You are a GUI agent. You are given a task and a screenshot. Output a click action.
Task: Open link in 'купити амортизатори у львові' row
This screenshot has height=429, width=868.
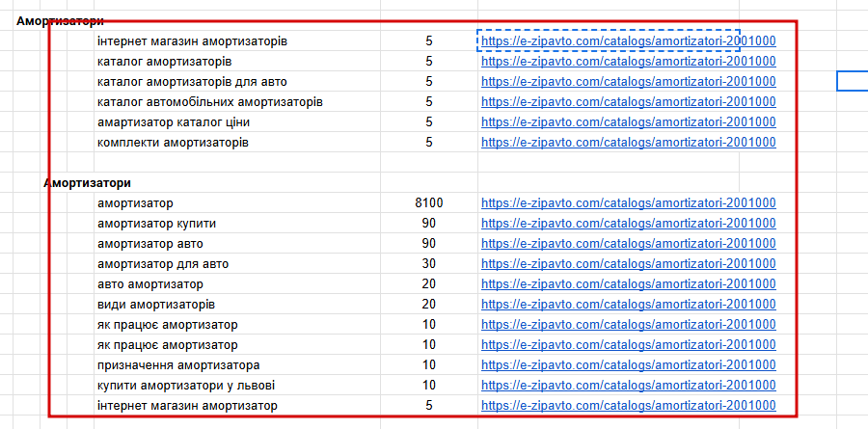[x=628, y=386]
